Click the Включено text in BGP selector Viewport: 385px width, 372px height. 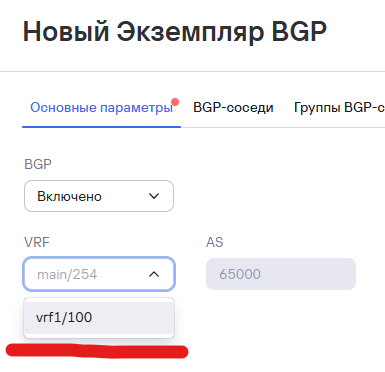(69, 196)
